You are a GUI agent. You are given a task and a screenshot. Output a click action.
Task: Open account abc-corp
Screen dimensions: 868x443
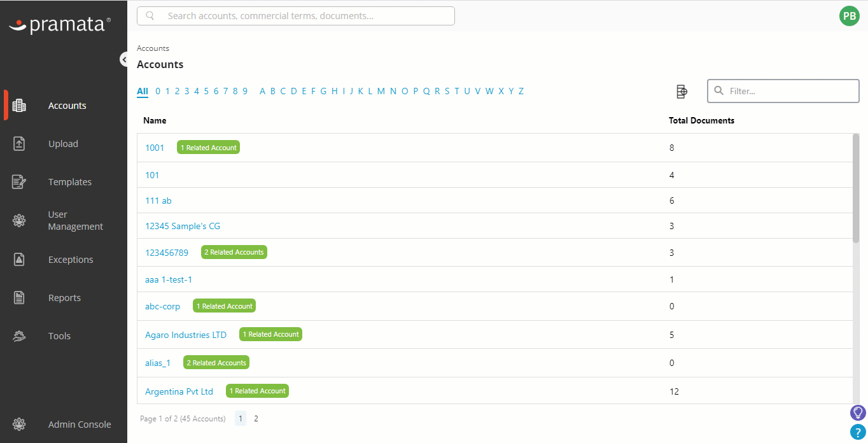tap(163, 306)
